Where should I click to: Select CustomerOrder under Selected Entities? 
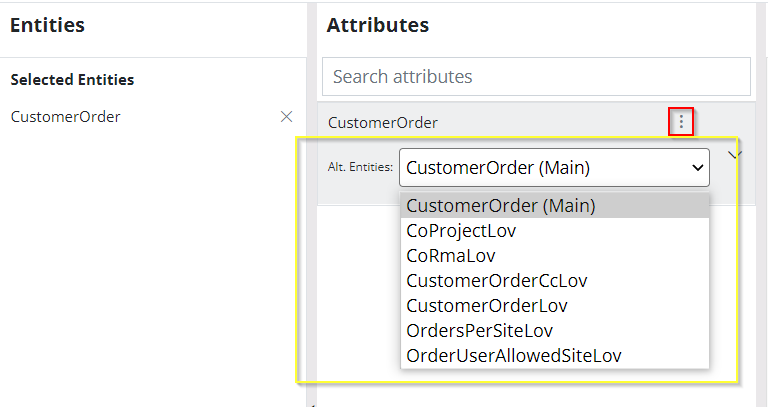(x=66, y=117)
